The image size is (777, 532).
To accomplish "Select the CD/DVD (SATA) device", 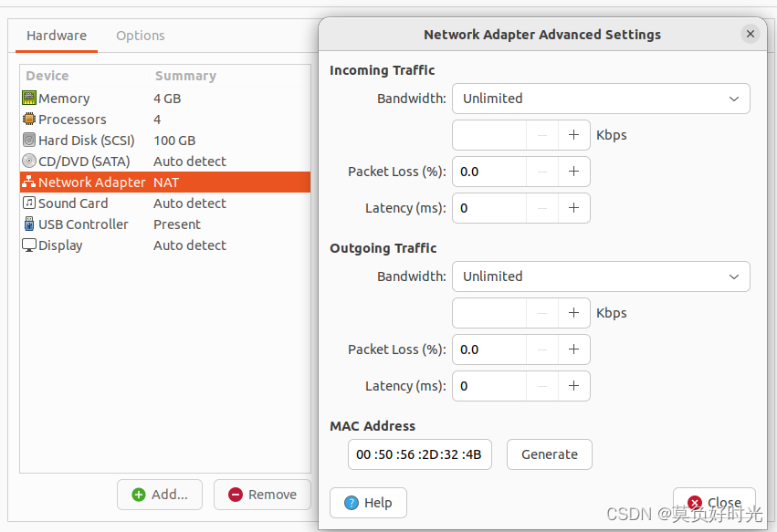I will click(x=28, y=161).
